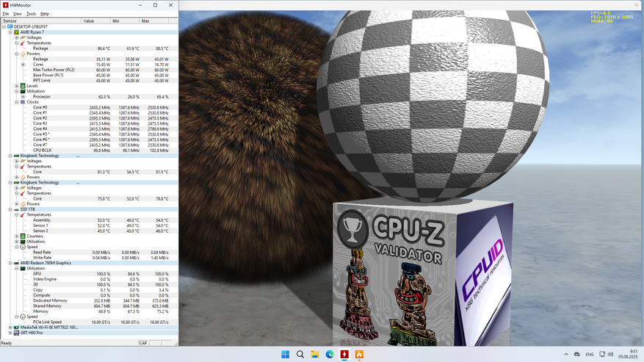Open the Windows Start menu
The width and height of the screenshot is (644, 362).
[285, 354]
